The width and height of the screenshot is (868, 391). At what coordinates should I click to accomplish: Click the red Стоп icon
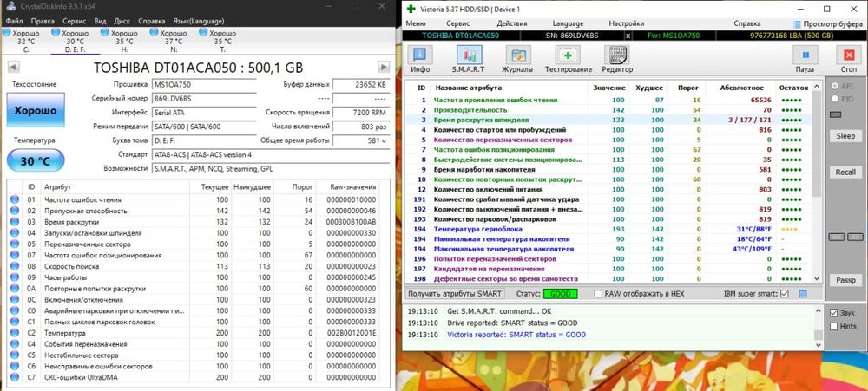[x=848, y=55]
